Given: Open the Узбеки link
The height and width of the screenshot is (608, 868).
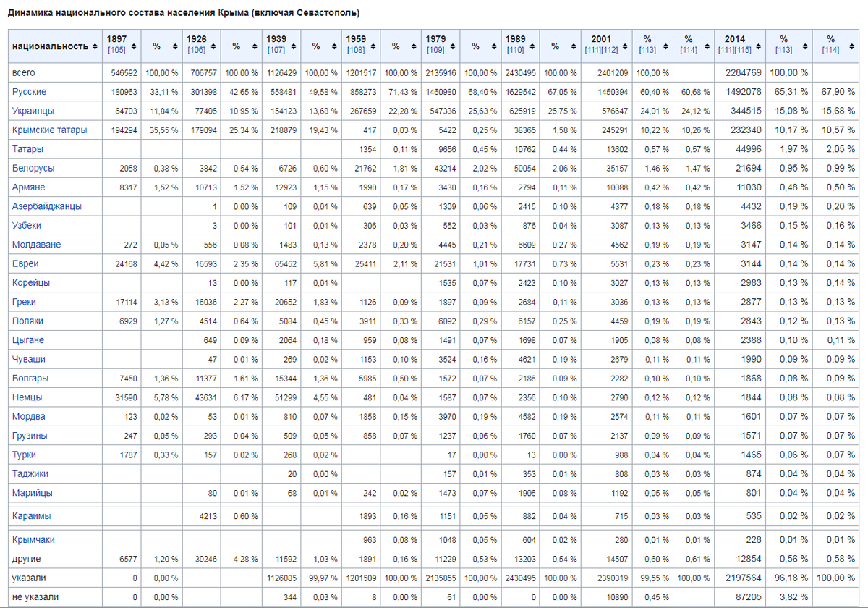Looking at the screenshot, I should point(27,225).
